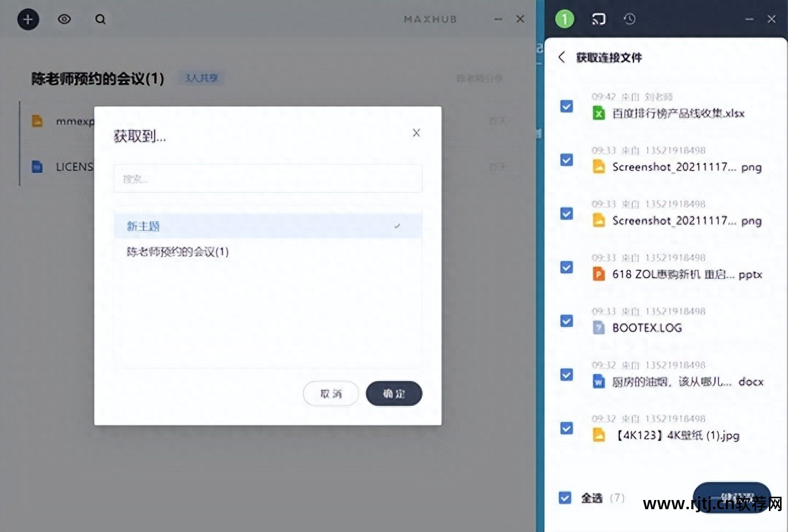Screen dimensions: 788x532
Task: Click the first Screenshot_20211117 png image icon
Action: (599, 167)
